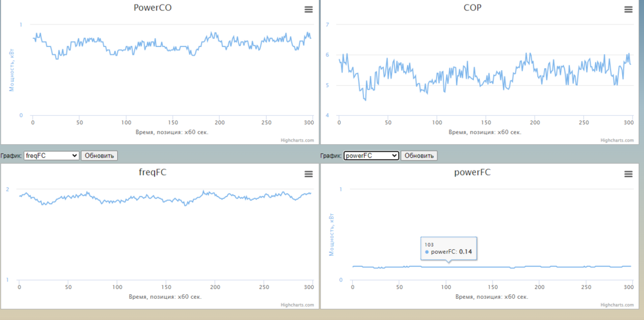Click the 100 tick on COP x-axis
The height and width of the screenshot is (320, 644).
[437, 122]
